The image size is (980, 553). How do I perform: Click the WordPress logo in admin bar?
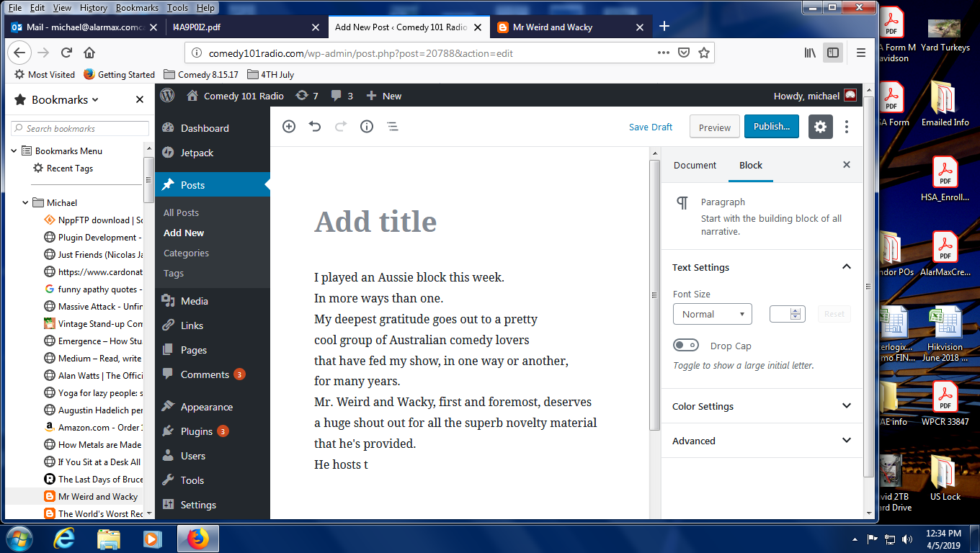(x=168, y=96)
